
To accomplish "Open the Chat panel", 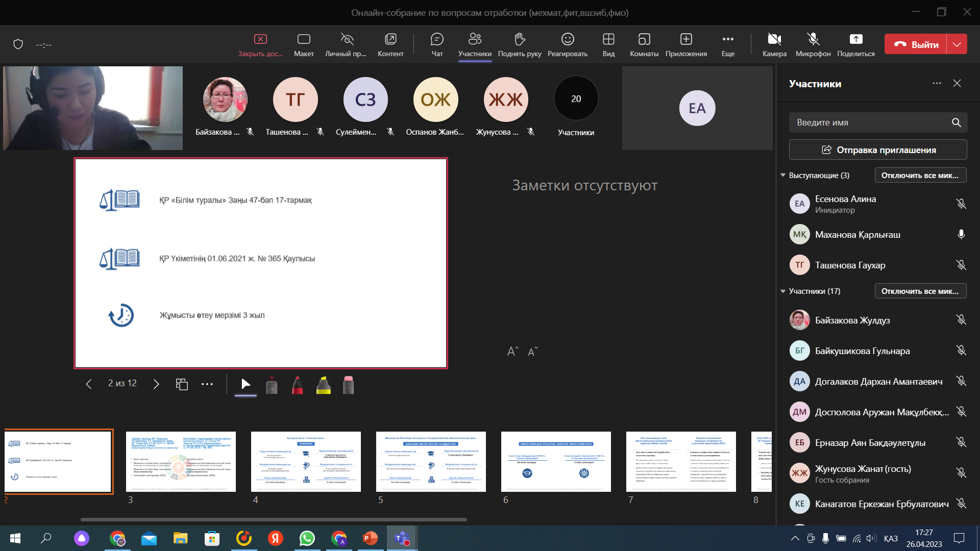I will pos(437,44).
